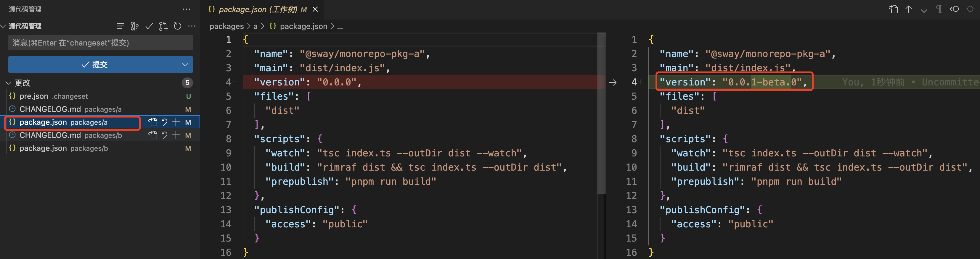Go to previous change arrow
Screen dimensions: 980x259
pos(908,9)
